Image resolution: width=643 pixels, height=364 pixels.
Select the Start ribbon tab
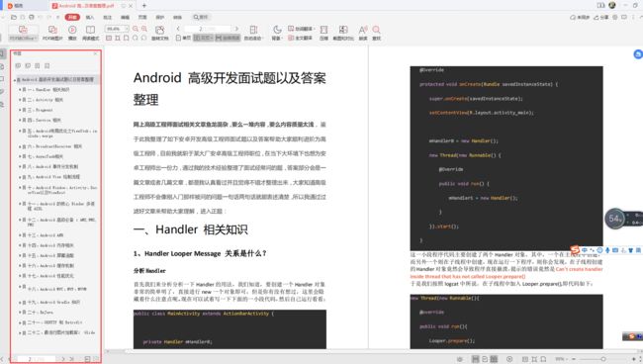(72, 17)
